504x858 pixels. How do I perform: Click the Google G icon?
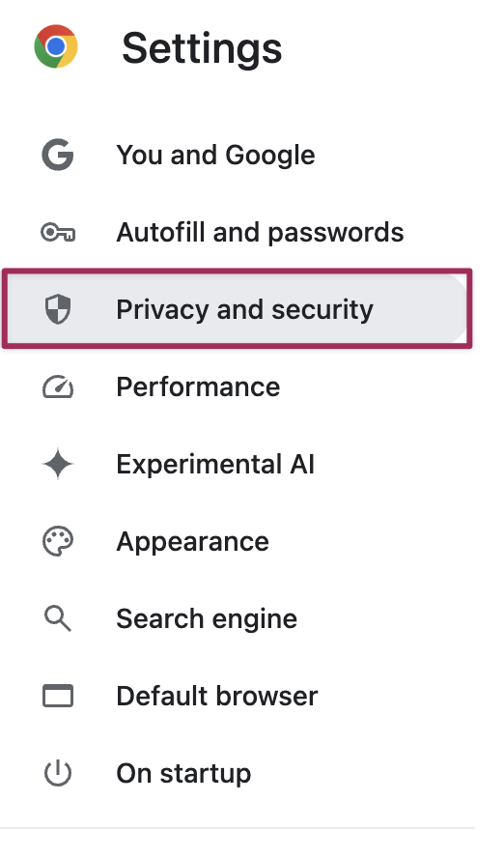(x=57, y=155)
